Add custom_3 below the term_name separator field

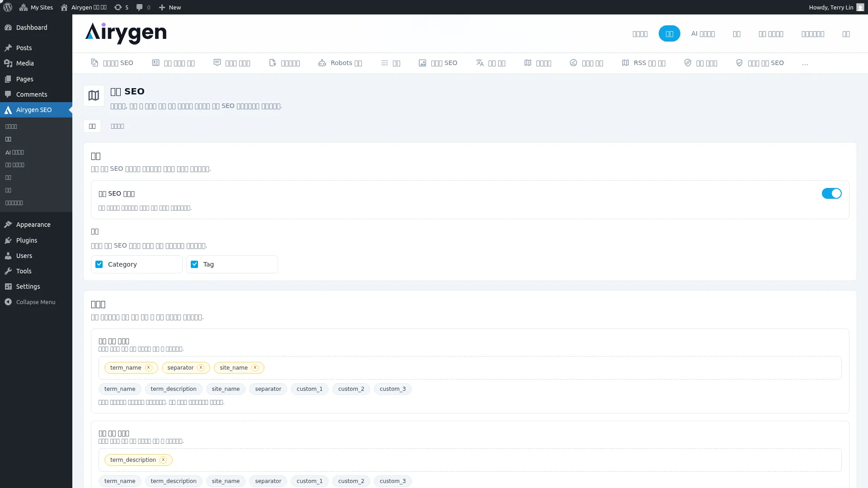coord(392,389)
